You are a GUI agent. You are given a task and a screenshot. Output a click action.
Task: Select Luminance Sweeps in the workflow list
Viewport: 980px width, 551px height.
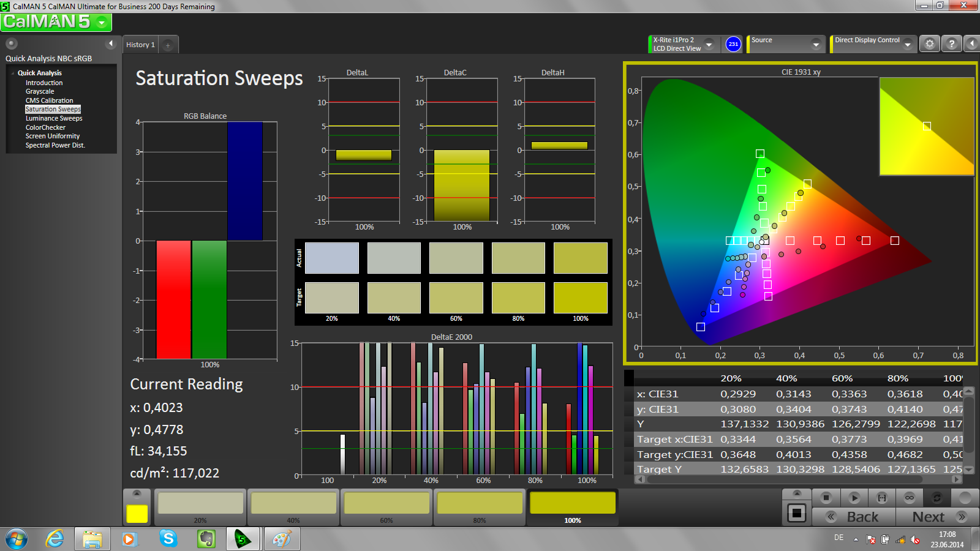[x=54, y=118]
